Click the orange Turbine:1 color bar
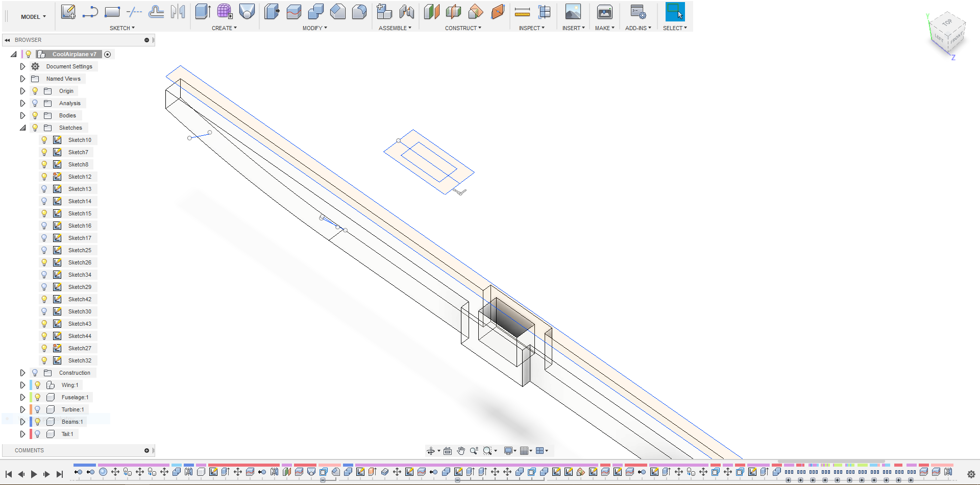The width and height of the screenshot is (980, 485). coord(31,409)
